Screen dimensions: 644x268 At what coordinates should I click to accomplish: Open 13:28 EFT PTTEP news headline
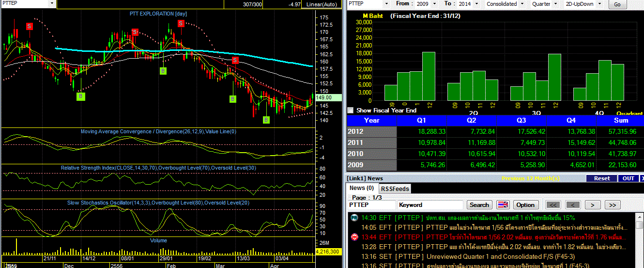point(493,247)
